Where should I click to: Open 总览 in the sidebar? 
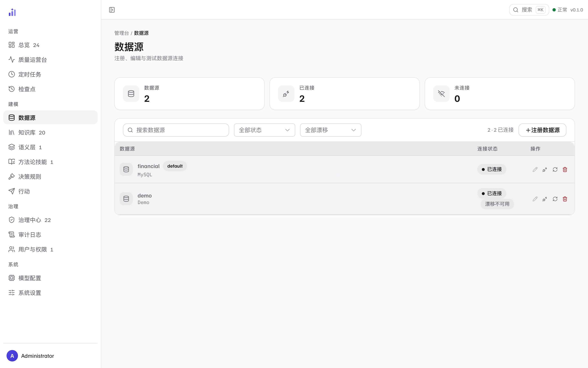pyautogui.click(x=50, y=45)
